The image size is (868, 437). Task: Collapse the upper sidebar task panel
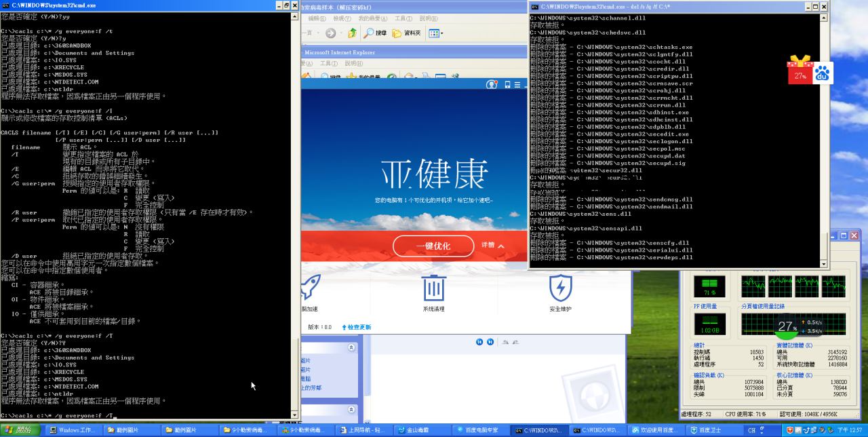point(351,347)
